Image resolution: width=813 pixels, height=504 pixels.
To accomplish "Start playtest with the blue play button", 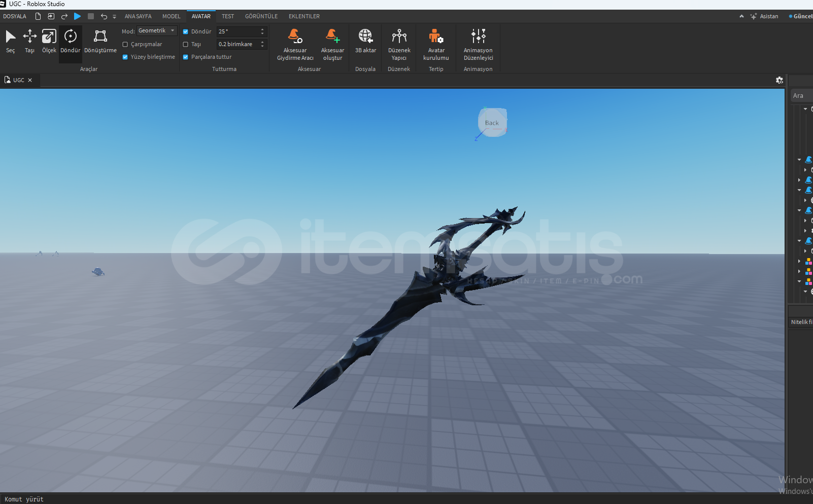I will (77, 16).
